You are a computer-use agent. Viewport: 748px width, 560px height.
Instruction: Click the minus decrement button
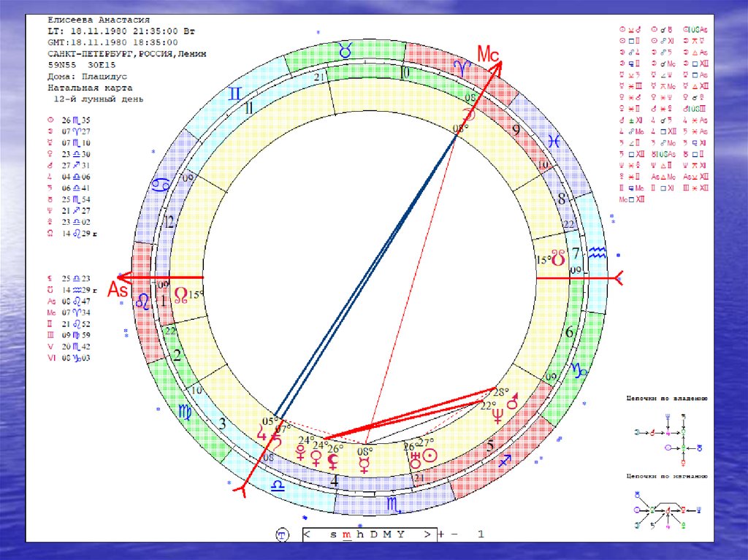click(453, 535)
